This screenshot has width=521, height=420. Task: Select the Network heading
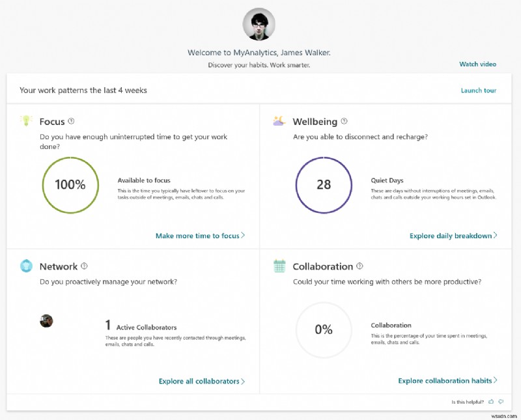[59, 266]
